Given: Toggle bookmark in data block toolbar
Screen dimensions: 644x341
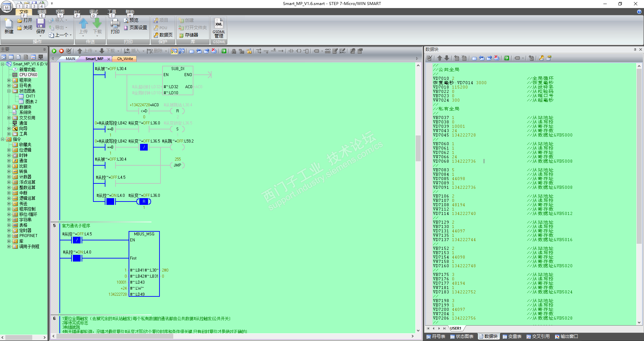Looking at the screenshot, I should (x=474, y=58).
